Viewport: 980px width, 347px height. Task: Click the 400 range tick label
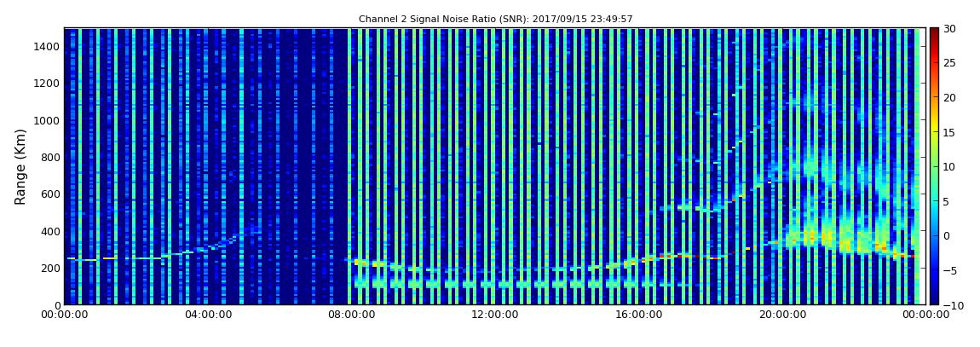[x=50, y=231]
